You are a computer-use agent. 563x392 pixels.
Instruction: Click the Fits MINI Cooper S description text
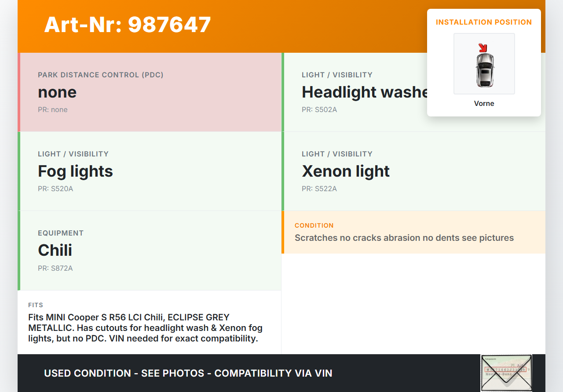pos(145,328)
